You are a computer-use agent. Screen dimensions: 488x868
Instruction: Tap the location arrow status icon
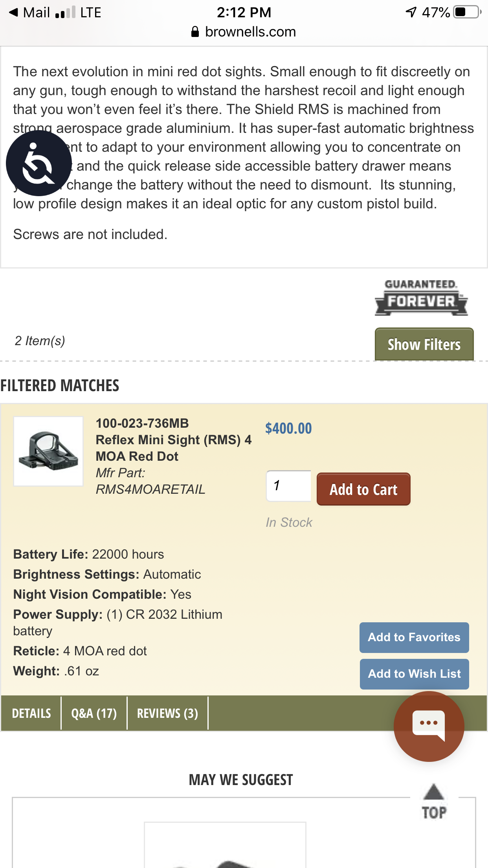click(x=411, y=12)
